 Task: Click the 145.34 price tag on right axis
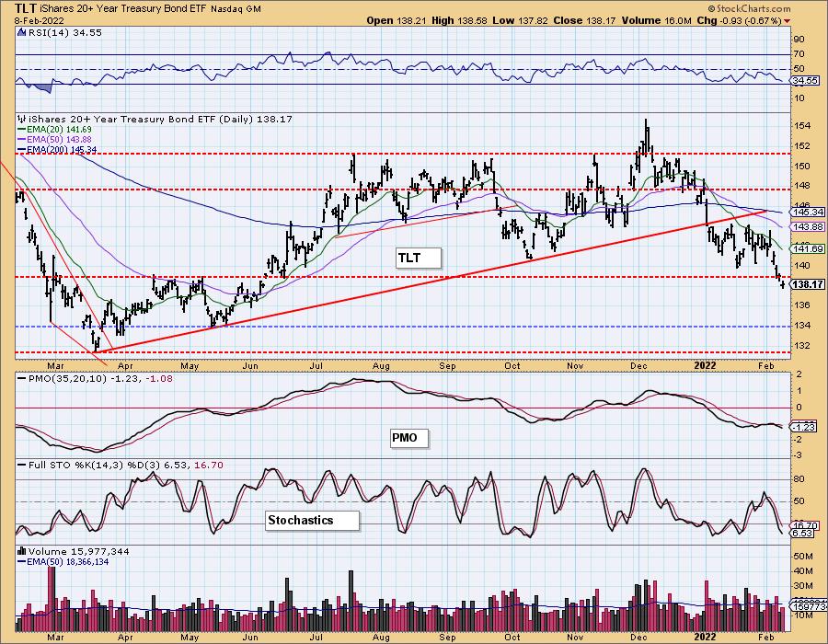pyautogui.click(x=809, y=212)
